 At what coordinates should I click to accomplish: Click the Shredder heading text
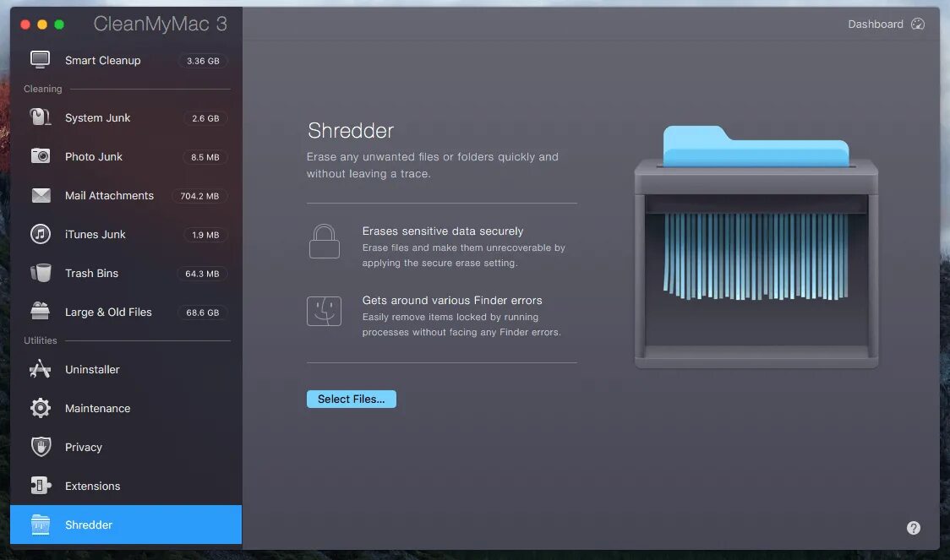coord(350,130)
